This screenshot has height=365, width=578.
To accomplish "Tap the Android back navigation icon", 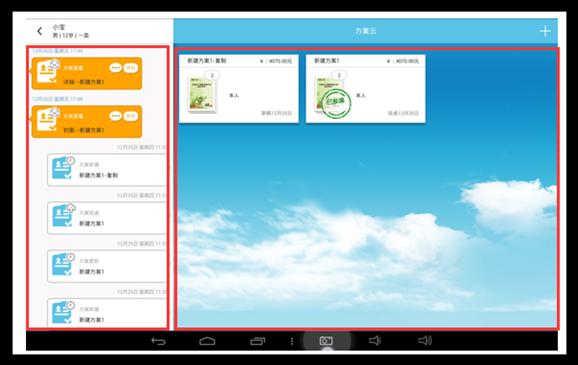I will 159,341.
